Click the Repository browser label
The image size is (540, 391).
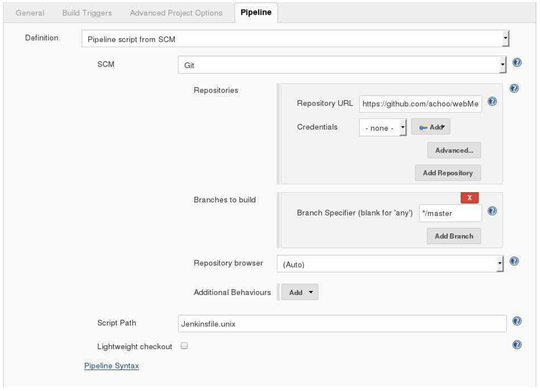pyautogui.click(x=228, y=263)
